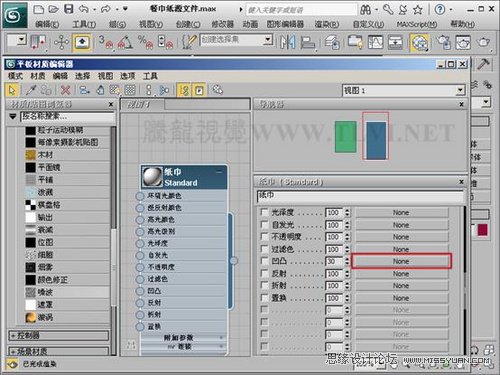Screen dimensions: 500x375
Task: Click the None button for 反射 map
Action: [401, 273]
